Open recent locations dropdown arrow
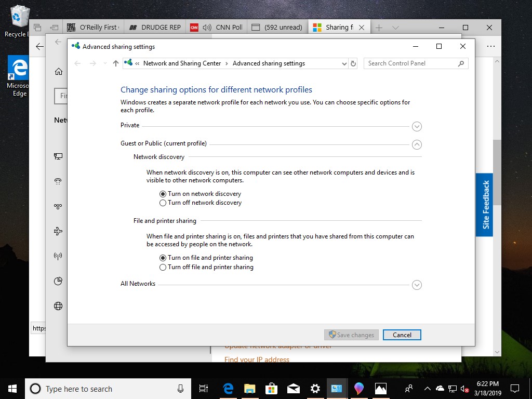This screenshot has height=399, width=532. pyautogui.click(x=105, y=63)
